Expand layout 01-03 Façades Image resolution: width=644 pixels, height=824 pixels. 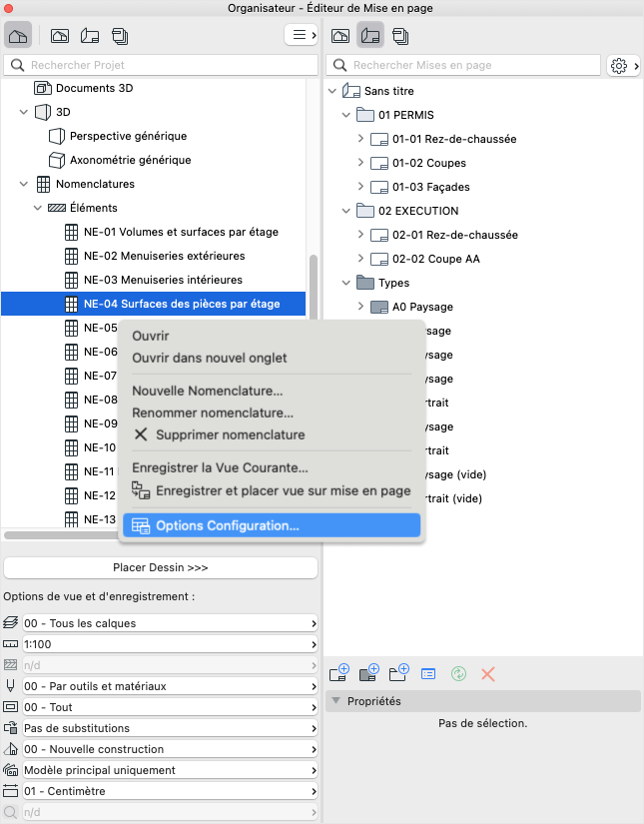click(x=360, y=186)
